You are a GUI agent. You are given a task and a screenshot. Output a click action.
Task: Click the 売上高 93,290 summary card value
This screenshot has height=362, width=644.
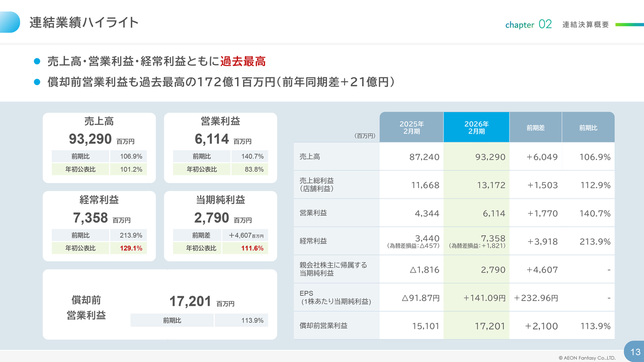coord(90,139)
